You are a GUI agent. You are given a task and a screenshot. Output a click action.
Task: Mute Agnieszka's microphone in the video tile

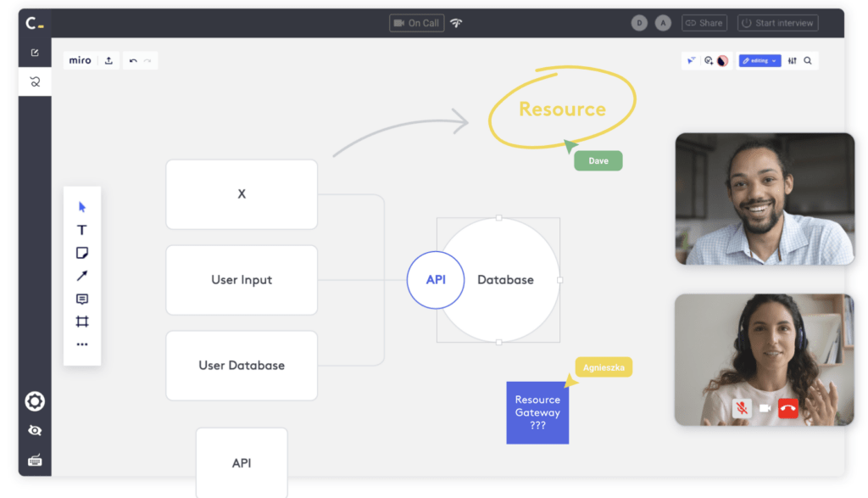click(x=742, y=408)
